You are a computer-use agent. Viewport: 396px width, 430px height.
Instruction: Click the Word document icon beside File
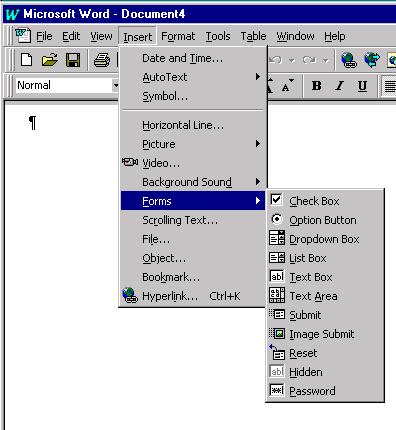[23, 35]
